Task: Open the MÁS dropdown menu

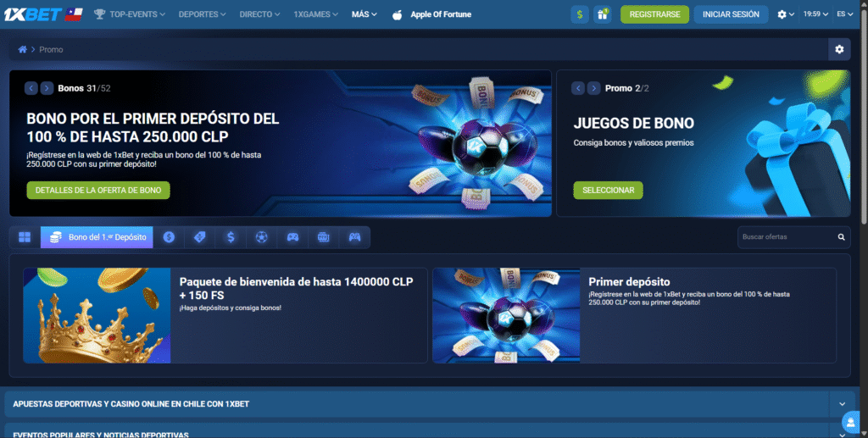Action: [364, 14]
